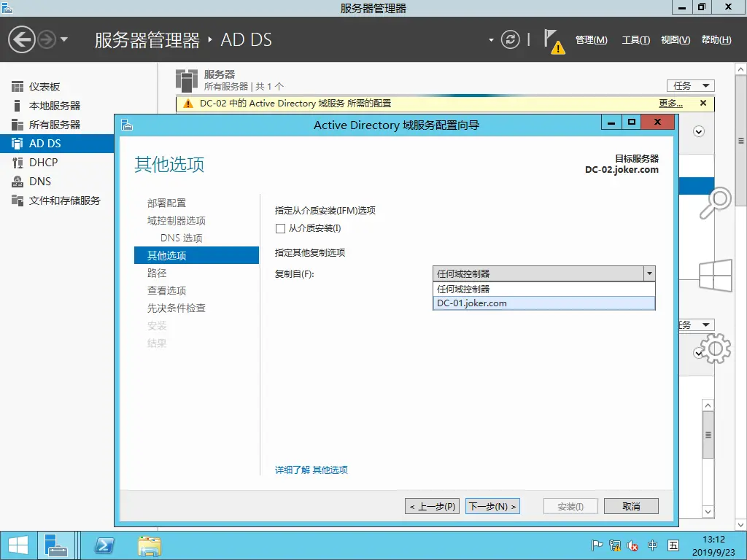
Task: Open the navigation history dropdown arrow
Action: (64, 39)
